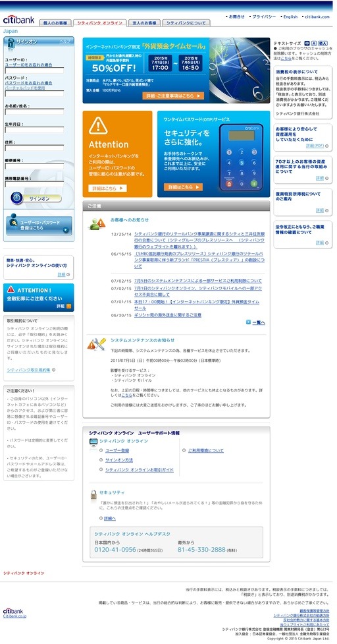Open ユーザーIDをお忘れの場合 link
The image size is (337, 644).
tap(28, 65)
